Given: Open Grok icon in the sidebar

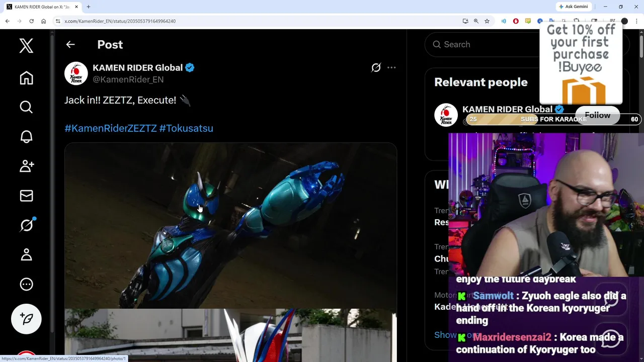Looking at the screenshot, I should point(26,225).
